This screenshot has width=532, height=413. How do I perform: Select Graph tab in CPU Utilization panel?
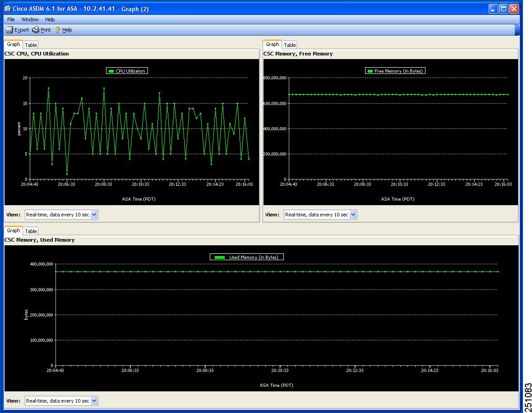[x=13, y=45]
